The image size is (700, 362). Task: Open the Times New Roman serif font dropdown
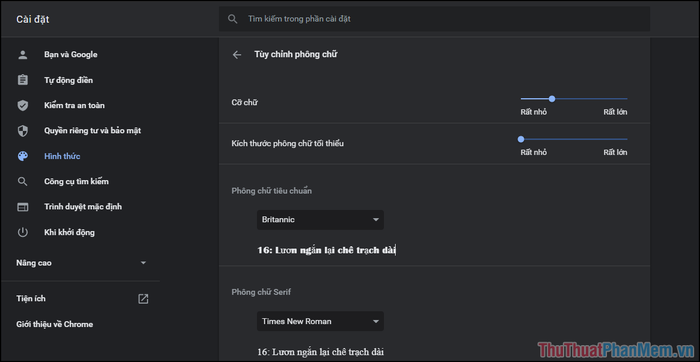coord(320,321)
